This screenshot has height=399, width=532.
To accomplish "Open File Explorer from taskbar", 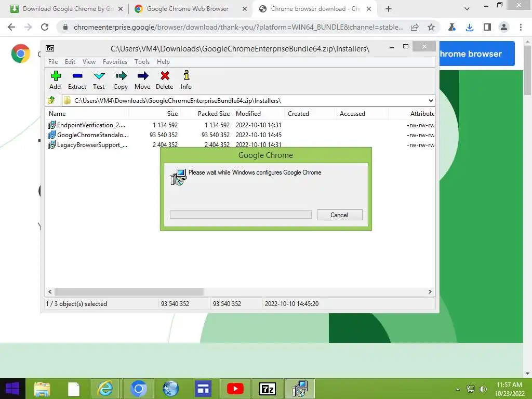I will (x=42, y=389).
